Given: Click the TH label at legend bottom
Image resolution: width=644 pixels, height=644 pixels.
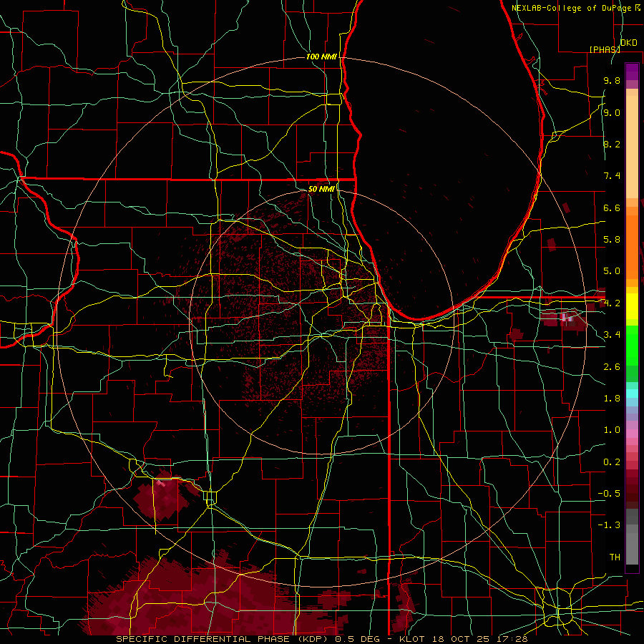Looking at the screenshot, I should click(615, 557).
